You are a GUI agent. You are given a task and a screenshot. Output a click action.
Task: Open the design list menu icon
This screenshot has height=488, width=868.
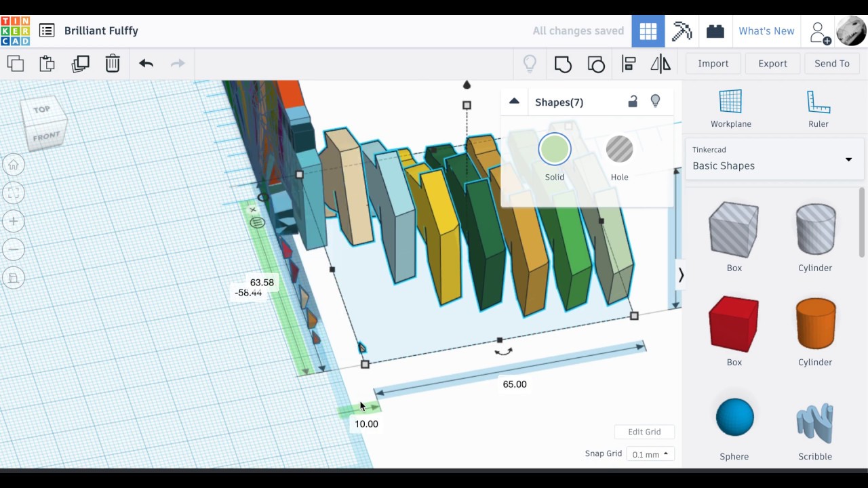pos(47,30)
